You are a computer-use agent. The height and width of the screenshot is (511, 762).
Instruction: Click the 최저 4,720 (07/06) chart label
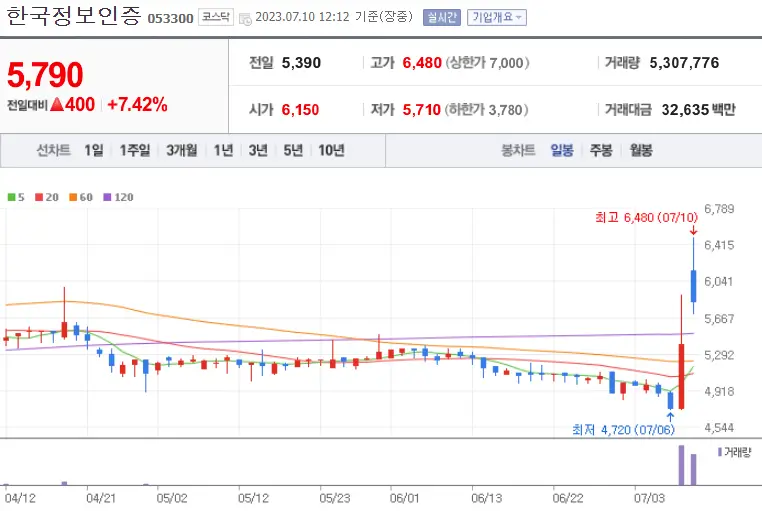(623, 429)
